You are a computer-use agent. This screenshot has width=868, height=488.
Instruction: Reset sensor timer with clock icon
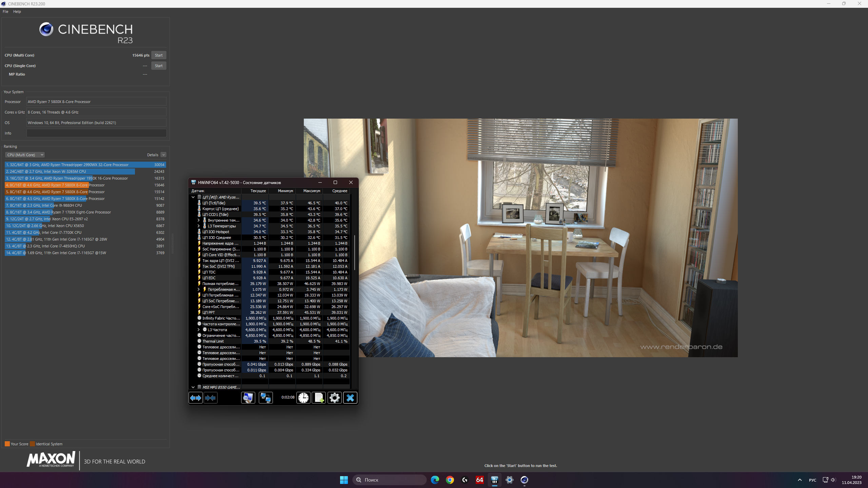(303, 398)
